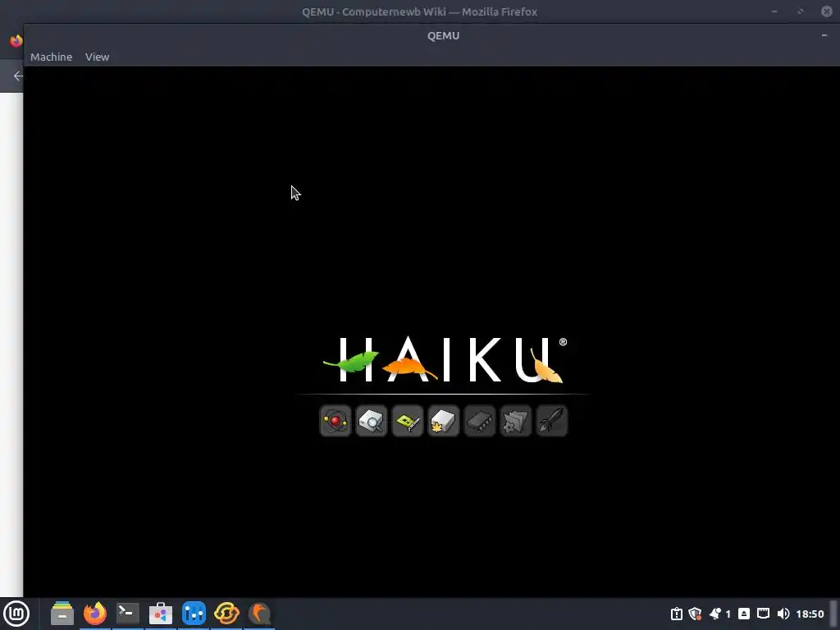840x630 pixels.
Task: Open the Software Manager taskbar icon
Action: 161,614
